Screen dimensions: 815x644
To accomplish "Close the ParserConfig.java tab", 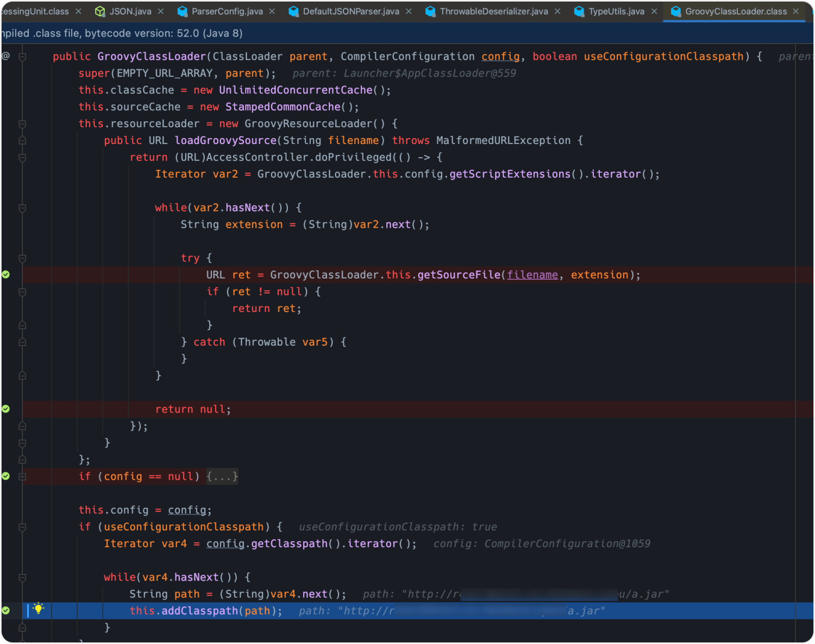I will (272, 11).
